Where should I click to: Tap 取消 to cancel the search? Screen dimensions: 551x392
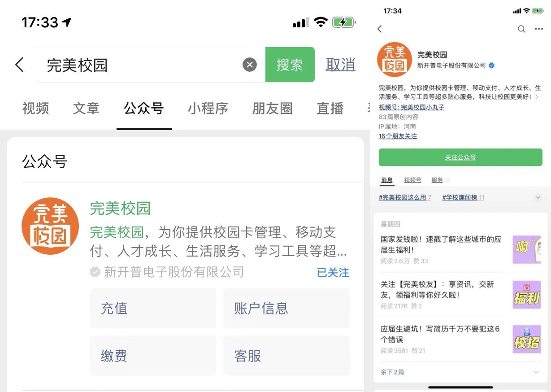[340, 65]
